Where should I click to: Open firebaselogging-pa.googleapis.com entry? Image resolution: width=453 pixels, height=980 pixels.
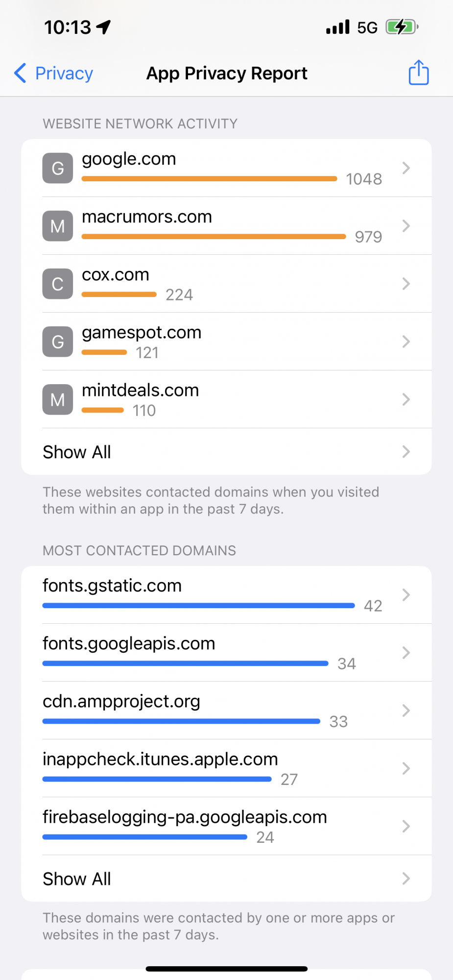click(405, 826)
